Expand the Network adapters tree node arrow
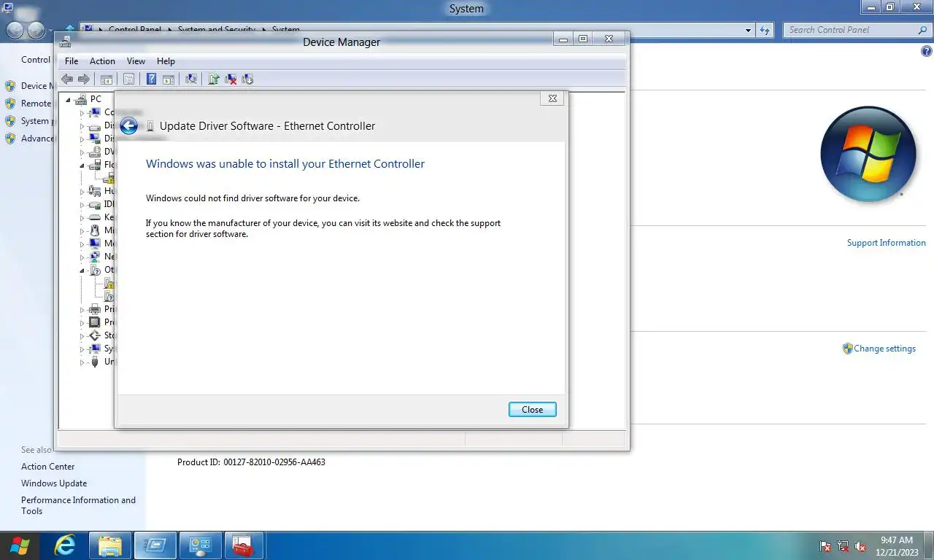This screenshot has width=934, height=560. coord(82,257)
